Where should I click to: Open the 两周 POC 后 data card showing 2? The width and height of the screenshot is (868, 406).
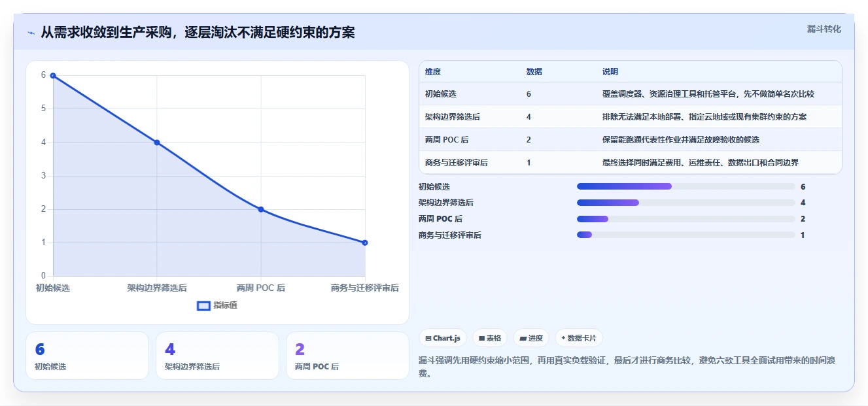[347, 356]
